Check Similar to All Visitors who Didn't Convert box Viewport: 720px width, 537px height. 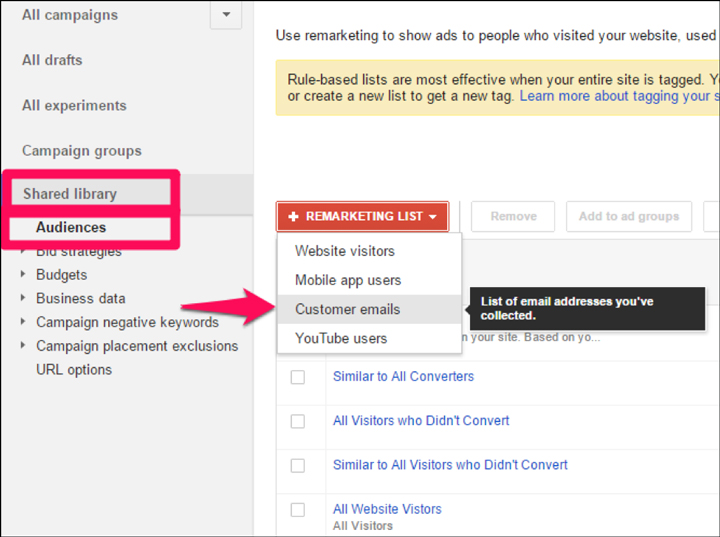[x=298, y=465]
